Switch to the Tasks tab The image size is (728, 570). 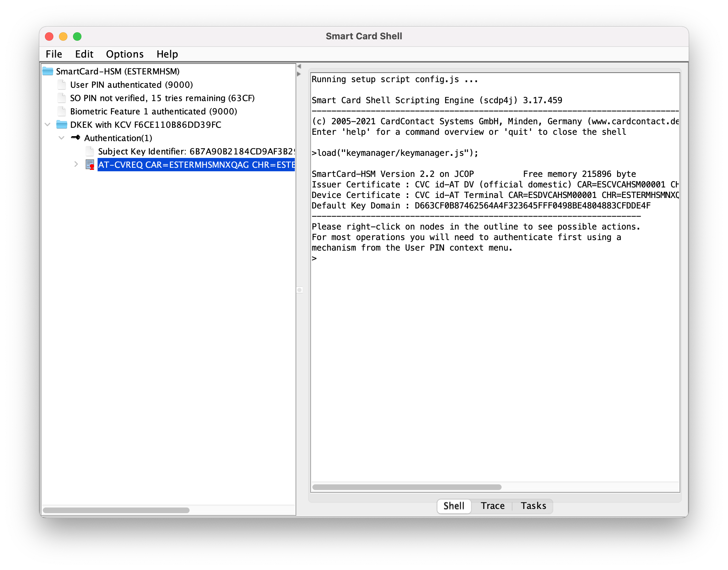point(534,506)
